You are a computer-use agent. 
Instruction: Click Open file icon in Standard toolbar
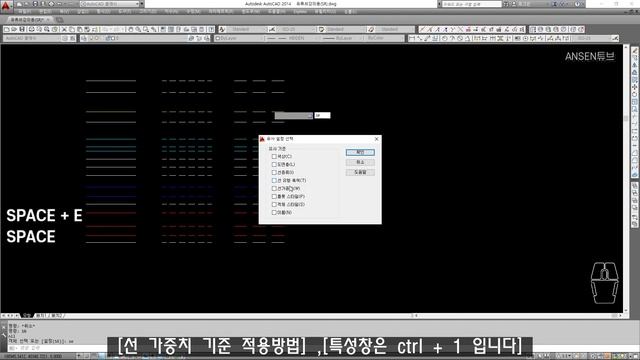pyautogui.click(x=14, y=29)
